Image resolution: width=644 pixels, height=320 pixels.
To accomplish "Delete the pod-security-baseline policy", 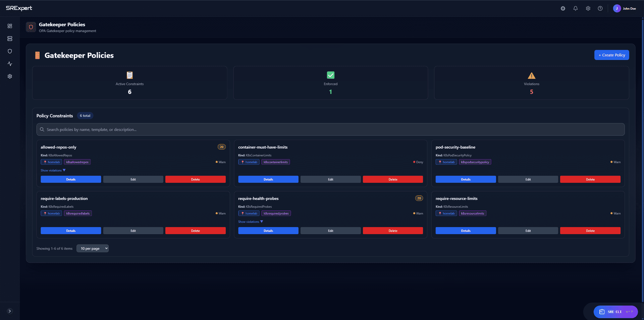I will tap(590, 179).
